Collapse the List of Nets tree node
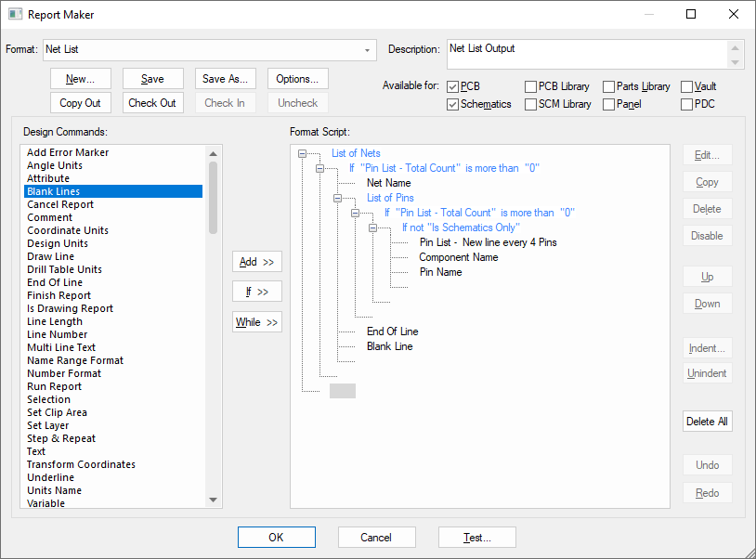This screenshot has width=756, height=559. coord(303,154)
